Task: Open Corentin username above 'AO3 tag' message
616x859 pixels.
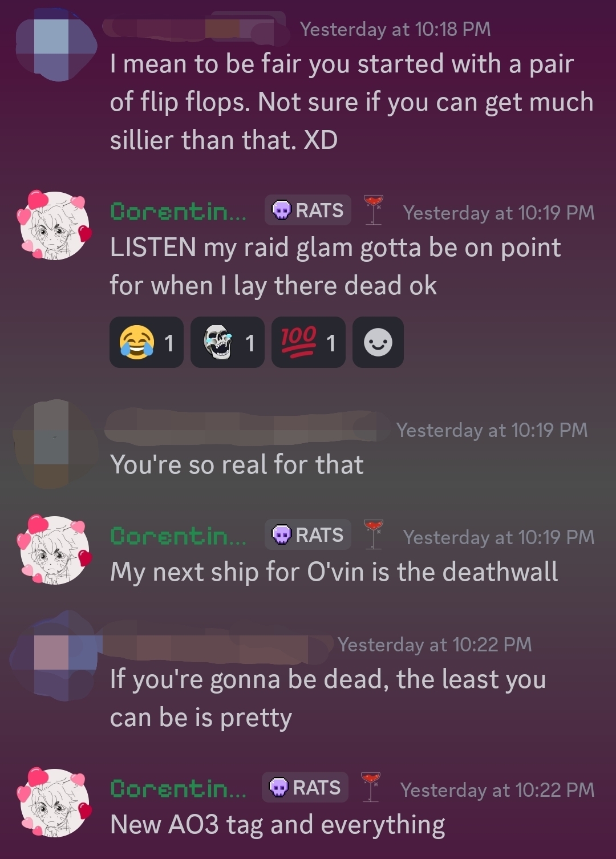Action: click(x=179, y=789)
